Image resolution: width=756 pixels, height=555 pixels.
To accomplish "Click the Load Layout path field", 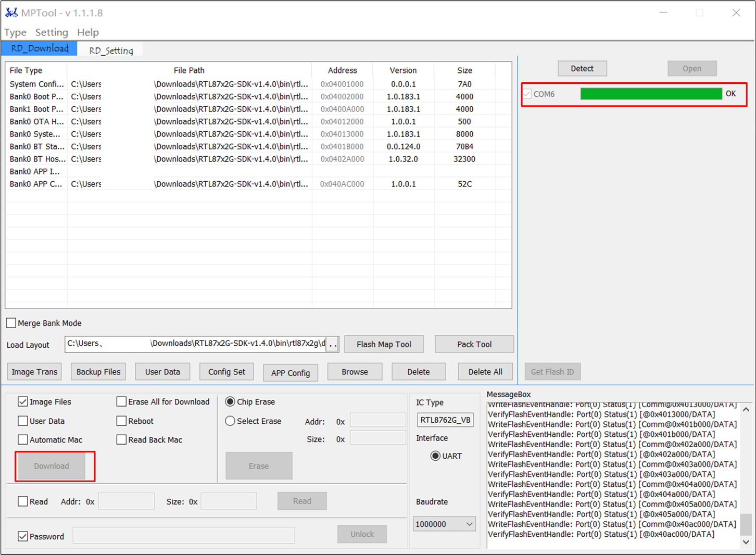I will 195,344.
